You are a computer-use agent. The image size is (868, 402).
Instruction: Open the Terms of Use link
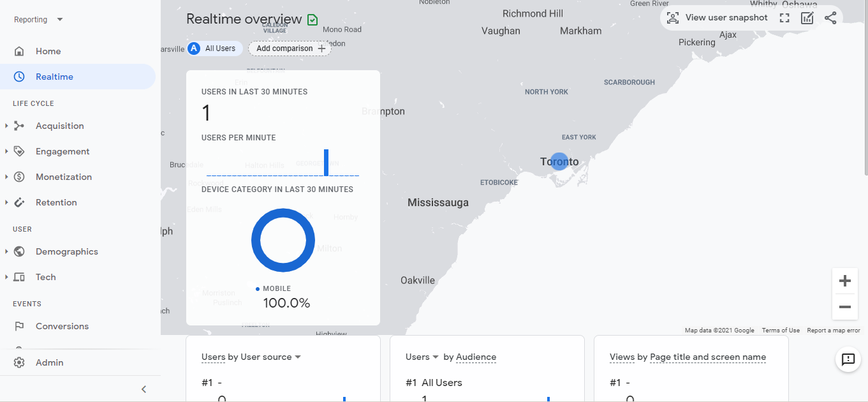click(781, 331)
